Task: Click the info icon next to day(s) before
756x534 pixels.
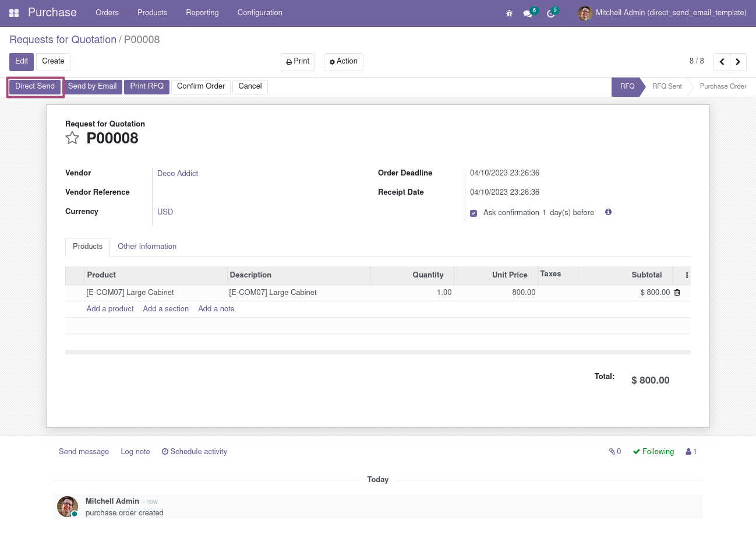Action: [608, 212]
